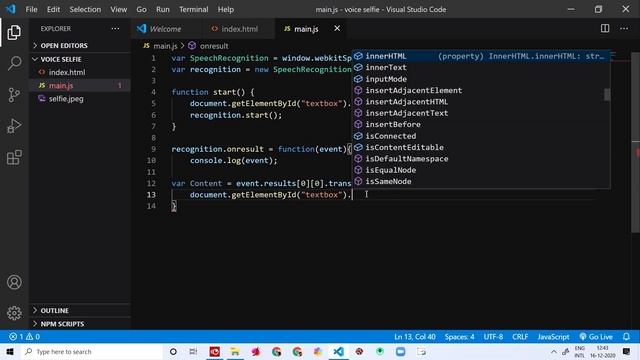640x360 pixels.
Task: Open the File menu
Action: coord(31,9)
